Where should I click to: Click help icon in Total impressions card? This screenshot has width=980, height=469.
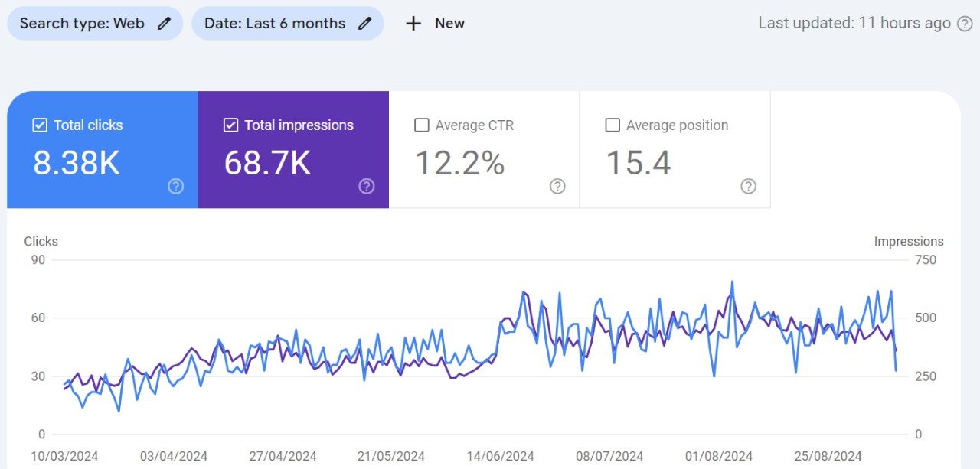pyautogui.click(x=367, y=186)
